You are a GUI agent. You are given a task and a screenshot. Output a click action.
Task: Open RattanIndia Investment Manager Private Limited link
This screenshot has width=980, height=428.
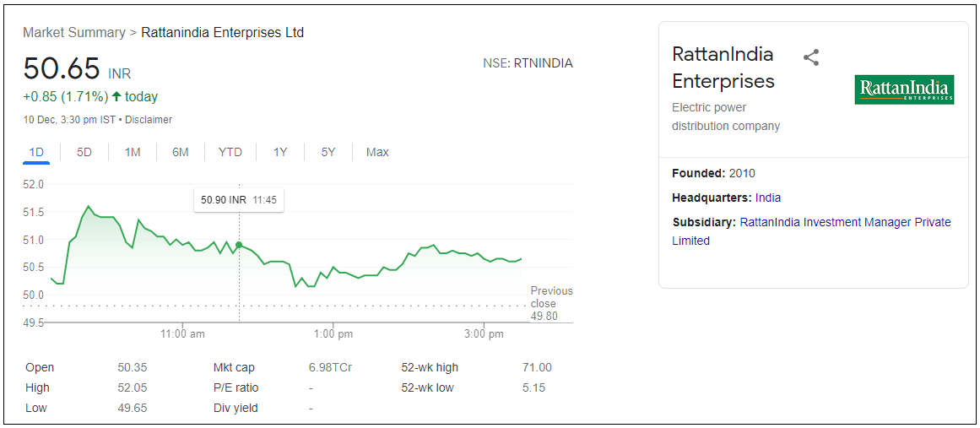pyautogui.click(x=811, y=231)
